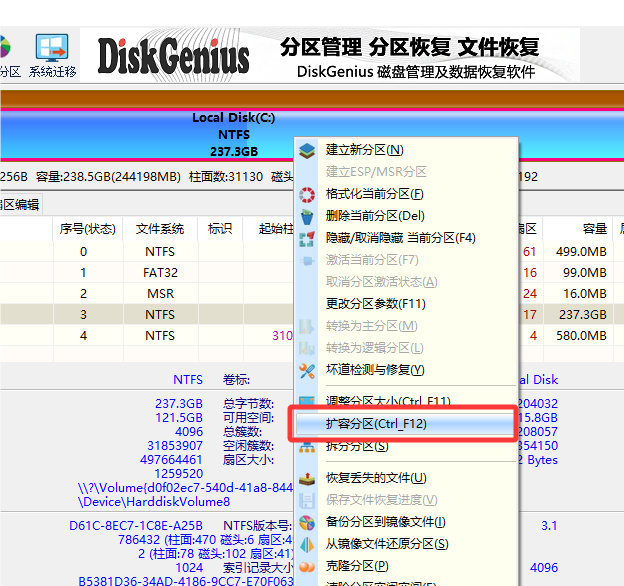Switch to the 扇区编辑 (sector editor) tab

[x=20, y=204]
